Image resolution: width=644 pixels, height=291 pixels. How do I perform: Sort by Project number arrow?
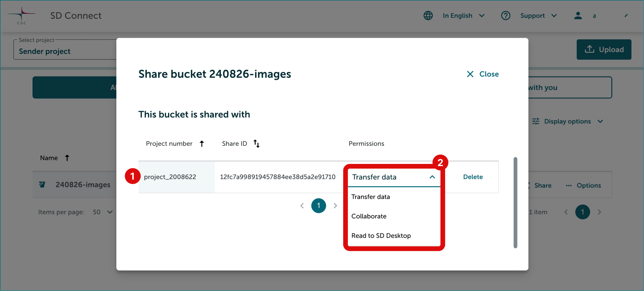pos(202,144)
